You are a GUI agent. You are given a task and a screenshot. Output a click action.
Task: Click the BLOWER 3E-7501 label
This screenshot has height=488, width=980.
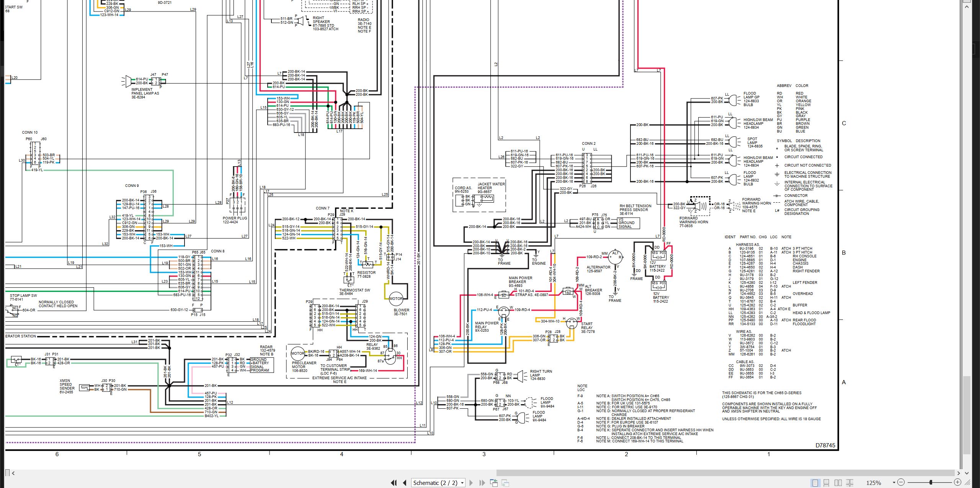[401, 312]
